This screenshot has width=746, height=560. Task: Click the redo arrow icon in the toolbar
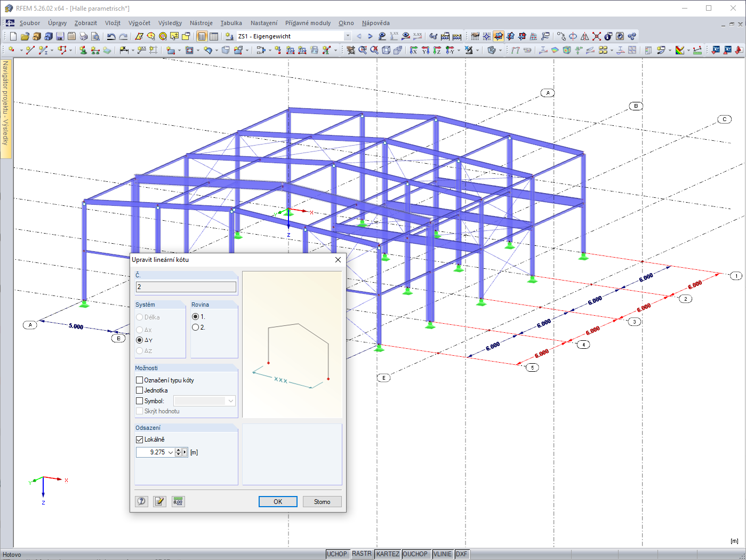coord(123,36)
